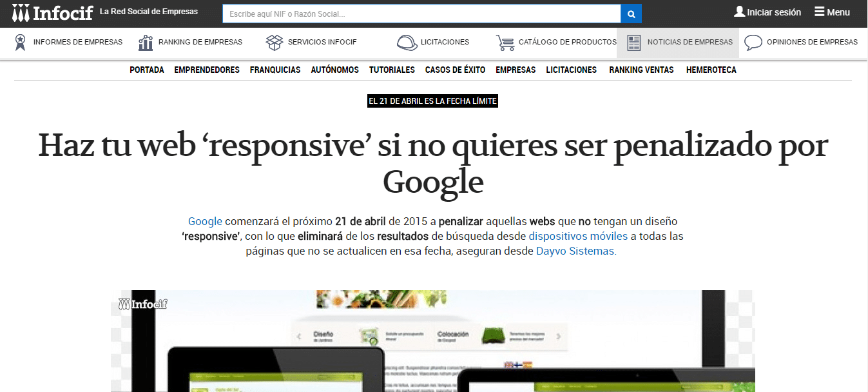Click the medal icon for Informes de Empresas
Image resolution: width=868 pixels, height=392 pixels.
tap(21, 43)
